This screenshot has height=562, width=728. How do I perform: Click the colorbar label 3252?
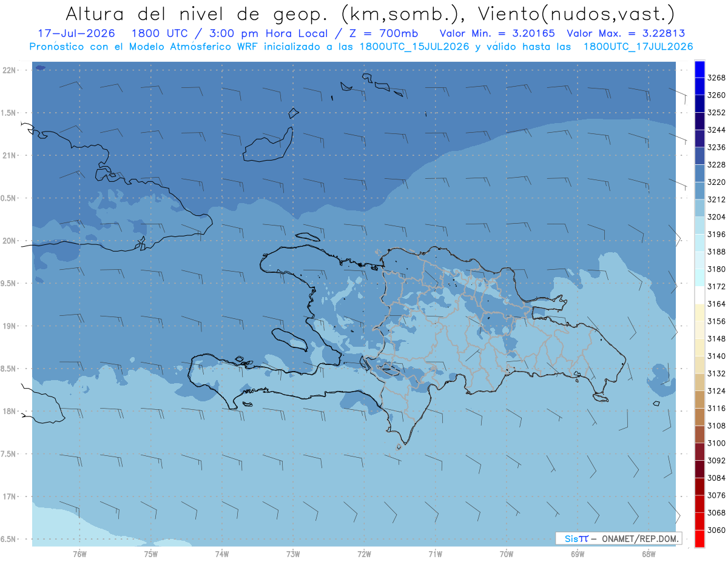tap(716, 113)
